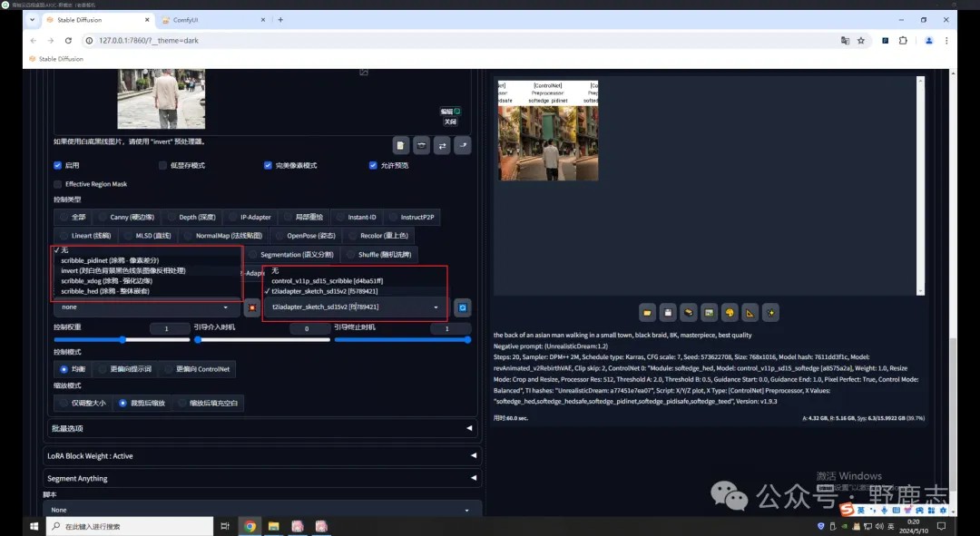Open the Chrome extensions puzzle icon
The image size is (980, 536).
pos(903,41)
